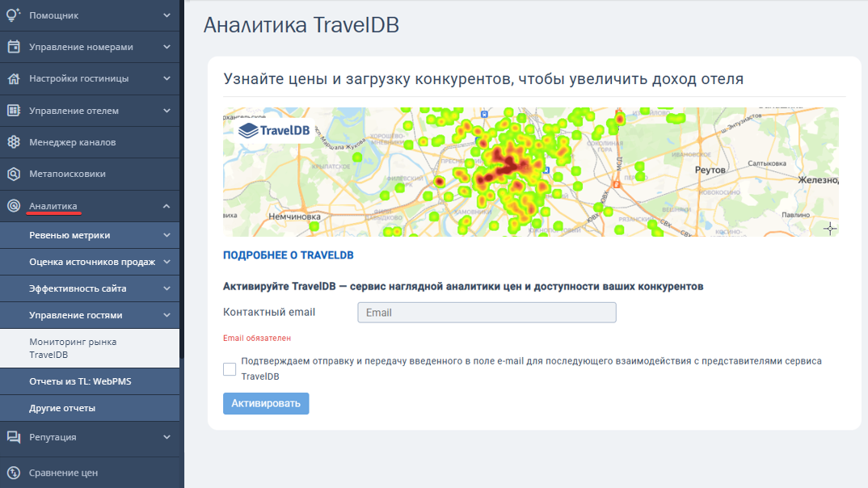Expand Оценка источников продаж chevron
Screen dimensions: 868x488
click(166, 262)
